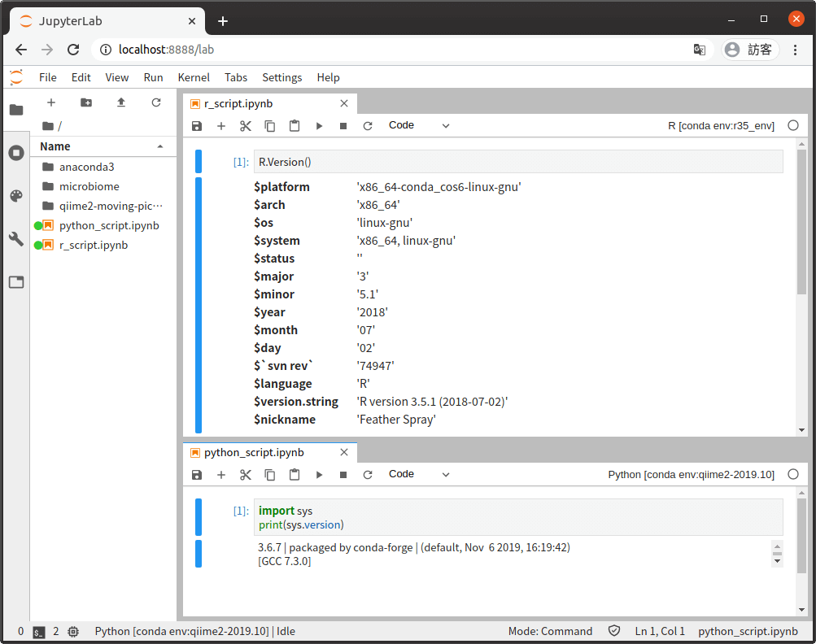Screen dimensions: 816x644
Task: Close the python_script.ipynb tab
Action: [344, 453]
